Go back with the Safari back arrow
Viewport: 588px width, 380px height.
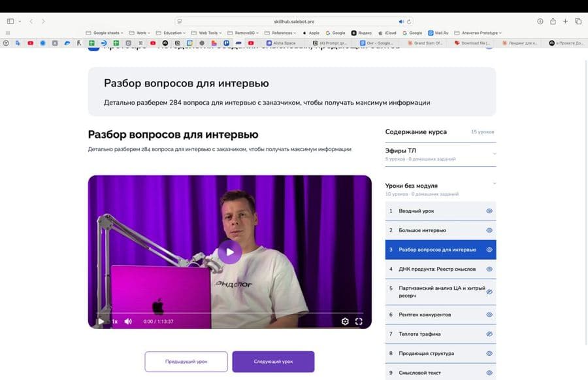31,22
